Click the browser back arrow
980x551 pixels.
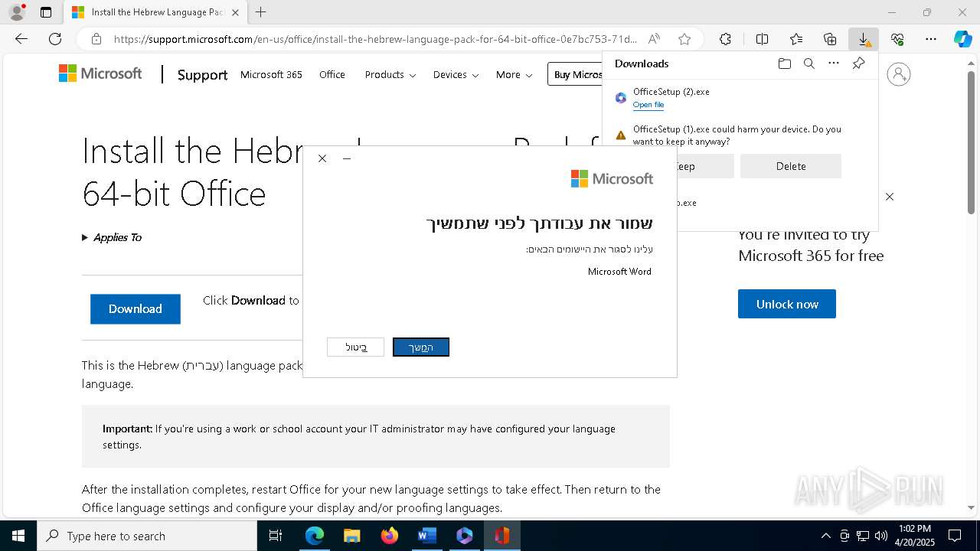[x=21, y=39]
